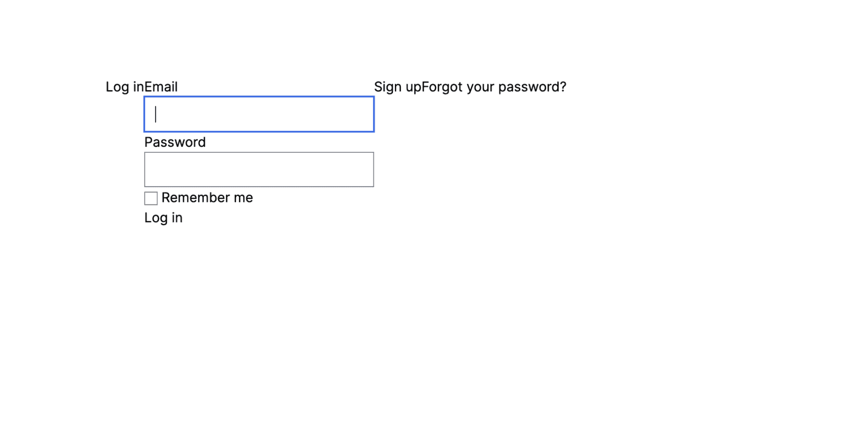This screenshot has height=422, width=868.
Task: Click the Email field label
Action: pos(161,87)
